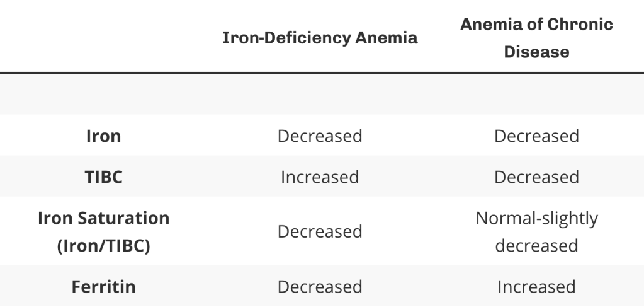The image size is (644, 307).
Task: Select the blank shaded row below header
Action: tap(322, 95)
